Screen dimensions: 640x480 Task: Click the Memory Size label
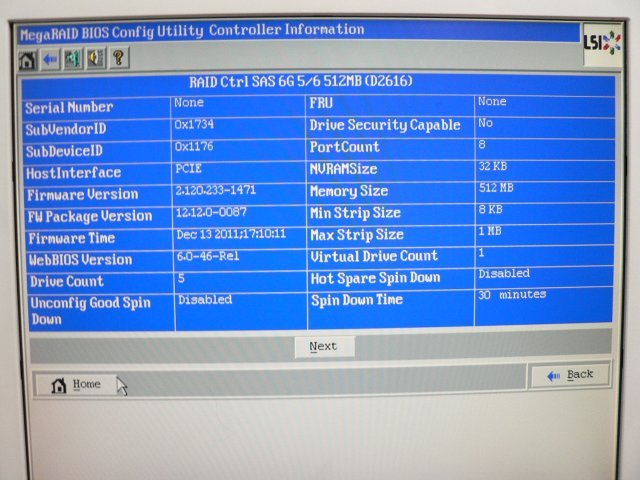coord(349,191)
